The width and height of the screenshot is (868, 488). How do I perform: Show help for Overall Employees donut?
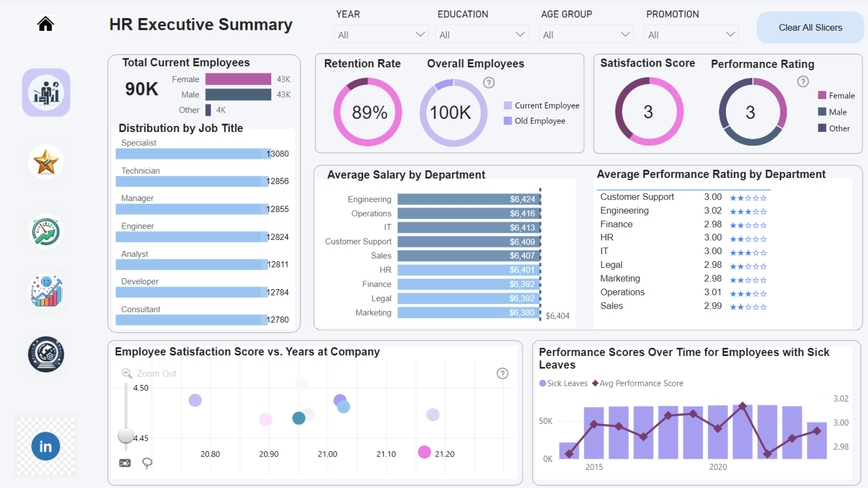pos(489,83)
